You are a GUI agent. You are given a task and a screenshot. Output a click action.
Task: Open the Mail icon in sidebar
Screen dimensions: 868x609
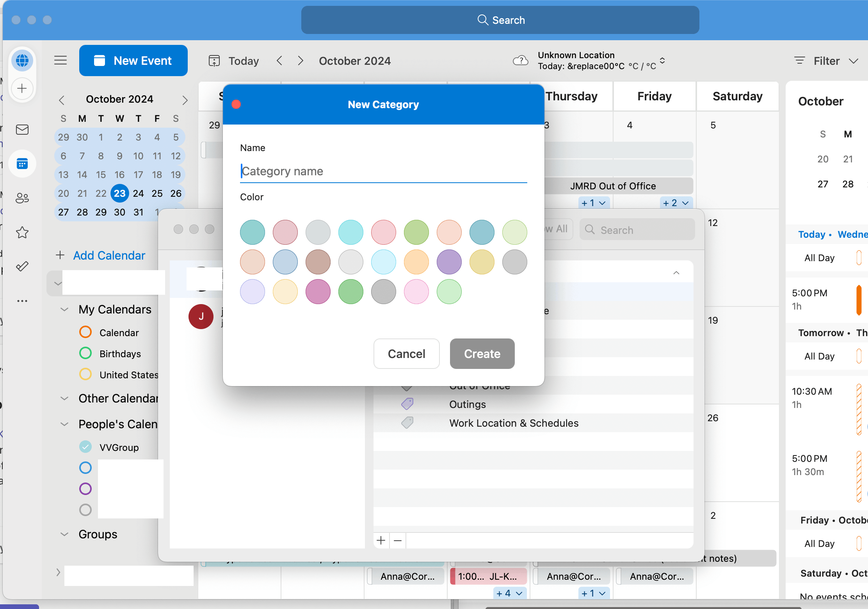point(22,130)
